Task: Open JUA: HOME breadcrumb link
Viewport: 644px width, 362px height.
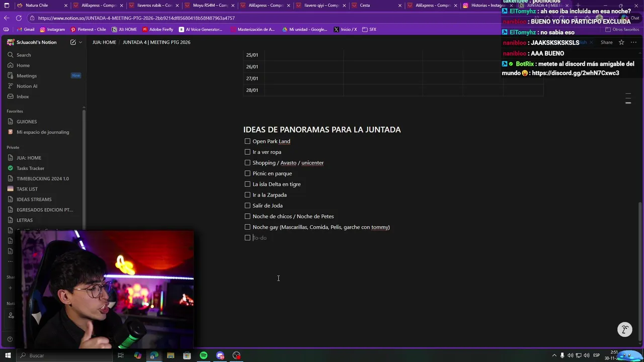Action: coord(104,42)
